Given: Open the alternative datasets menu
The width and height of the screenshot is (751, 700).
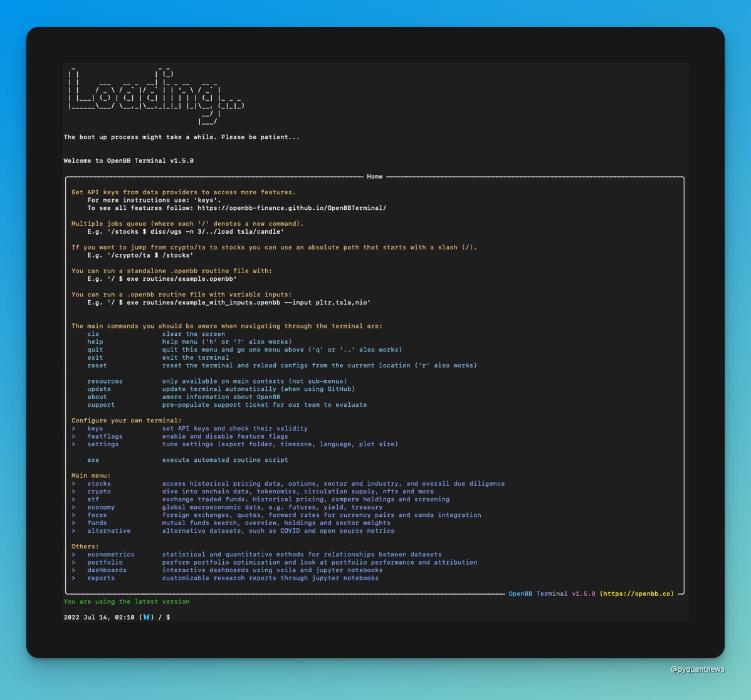Looking at the screenshot, I should tap(109, 530).
